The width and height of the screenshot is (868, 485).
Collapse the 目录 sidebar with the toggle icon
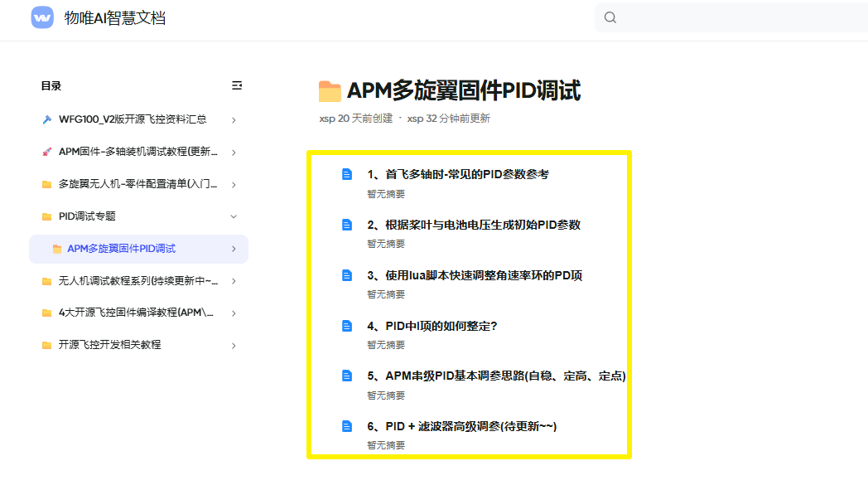[237, 85]
